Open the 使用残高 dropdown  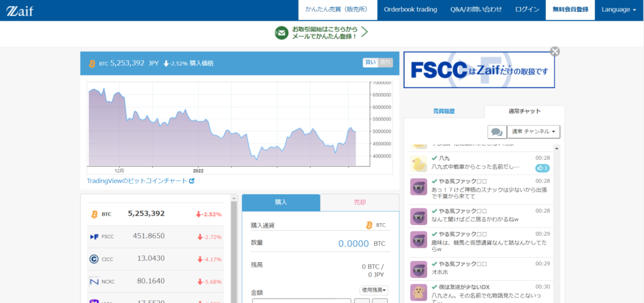374,290
